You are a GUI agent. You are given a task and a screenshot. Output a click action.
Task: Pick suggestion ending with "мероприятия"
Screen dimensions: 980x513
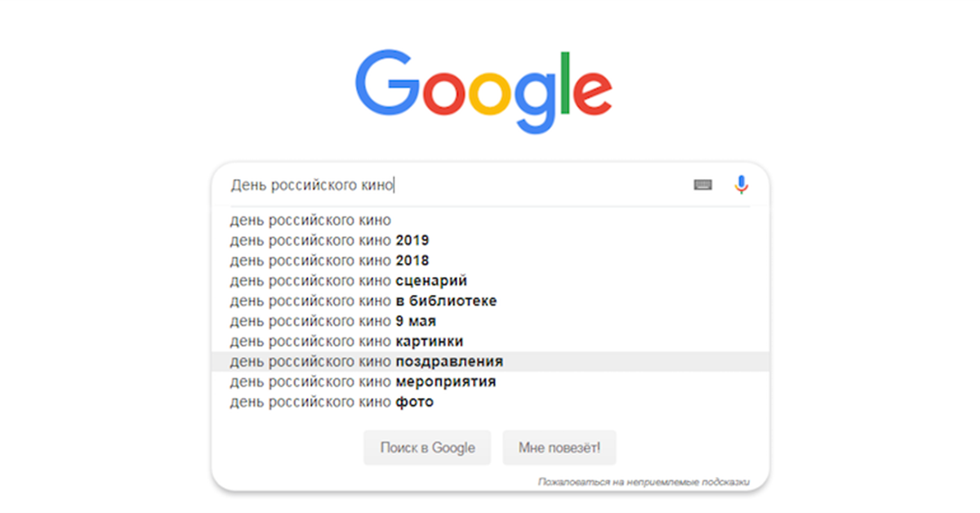[x=363, y=381]
